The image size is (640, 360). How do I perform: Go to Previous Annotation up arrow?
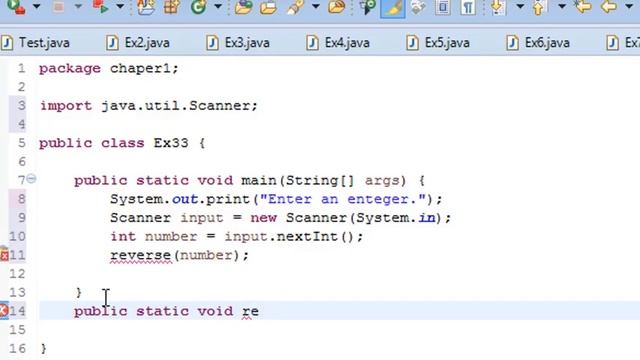[539, 7]
